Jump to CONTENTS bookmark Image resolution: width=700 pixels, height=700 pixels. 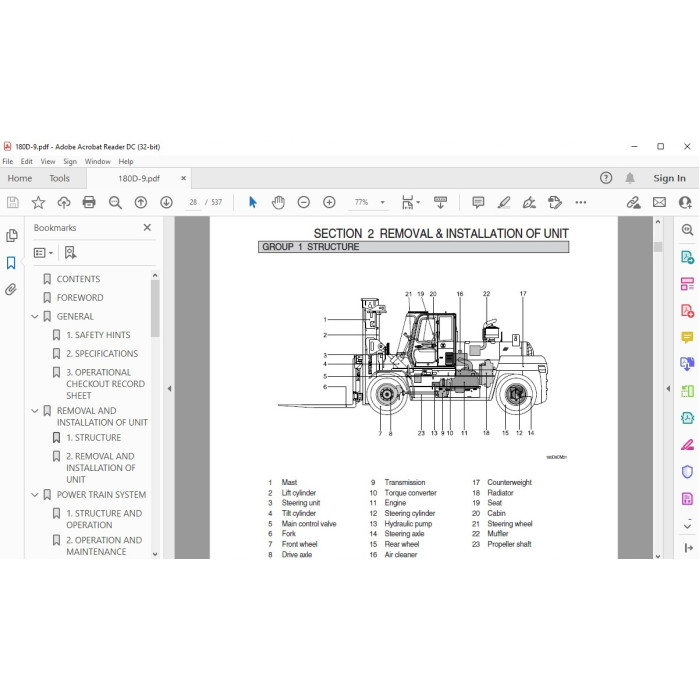coord(78,279)
